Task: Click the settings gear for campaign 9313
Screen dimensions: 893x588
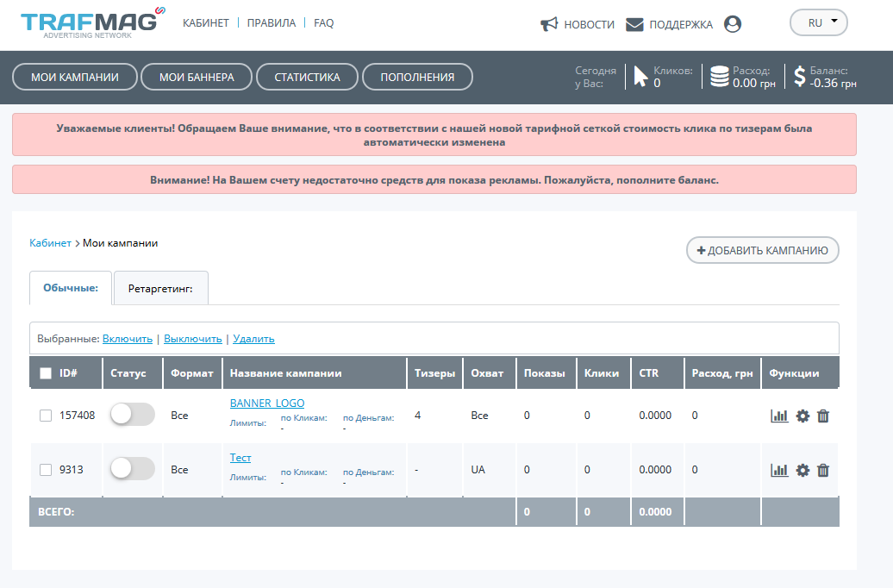Action: click(802, 470)
